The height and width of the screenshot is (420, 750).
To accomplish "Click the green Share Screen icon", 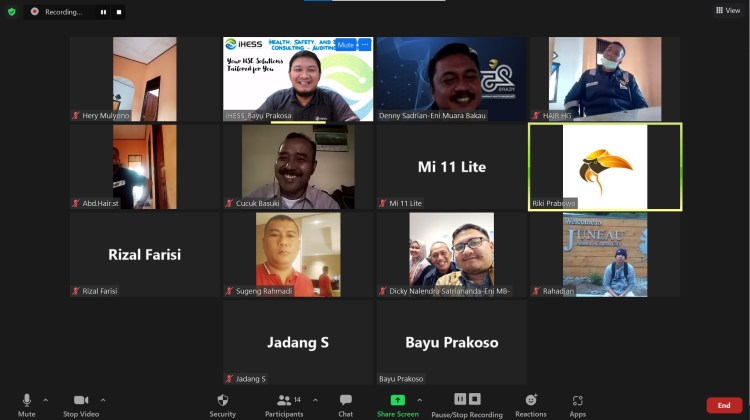I will (x=397, y=400).
